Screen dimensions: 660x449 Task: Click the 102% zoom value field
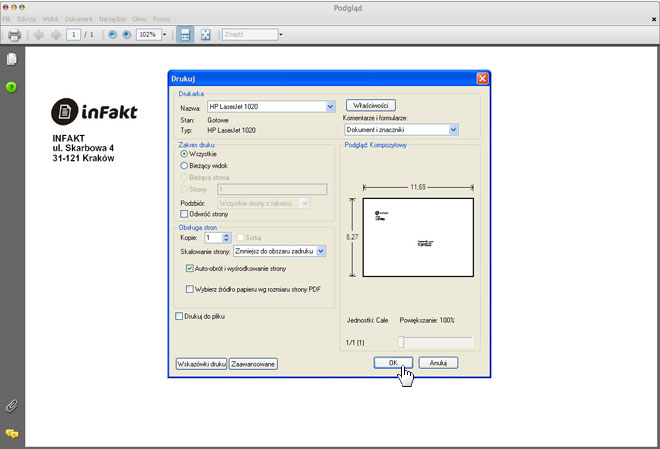click(x=149, y=35)
